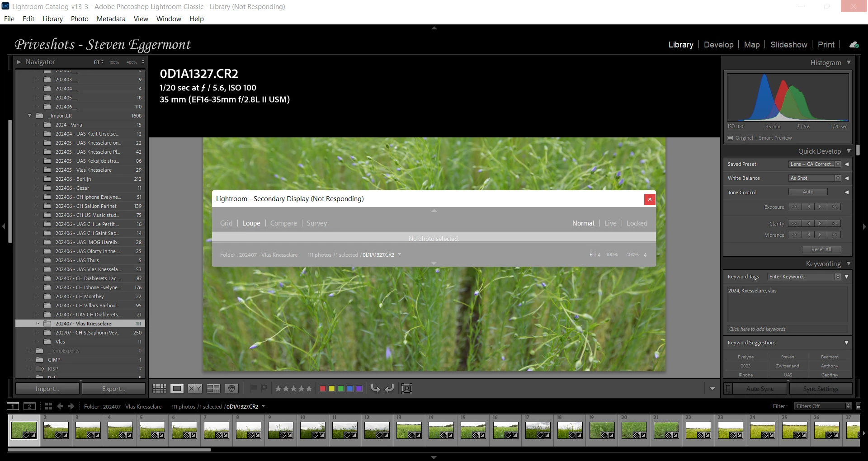Toggle the filter lock switch at filmstrip right
The image size is (868, 461).
859,406
